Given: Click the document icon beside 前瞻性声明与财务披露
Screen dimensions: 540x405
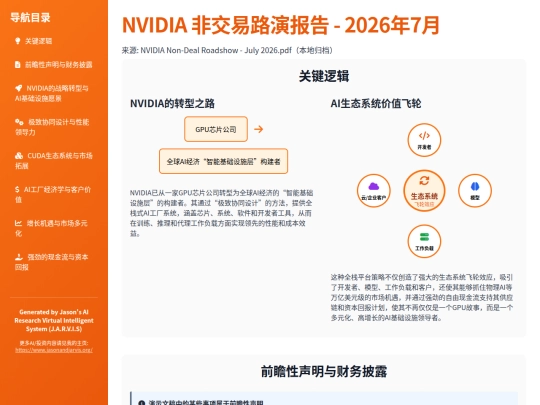Looking at the screenshot, I should 18,64.
